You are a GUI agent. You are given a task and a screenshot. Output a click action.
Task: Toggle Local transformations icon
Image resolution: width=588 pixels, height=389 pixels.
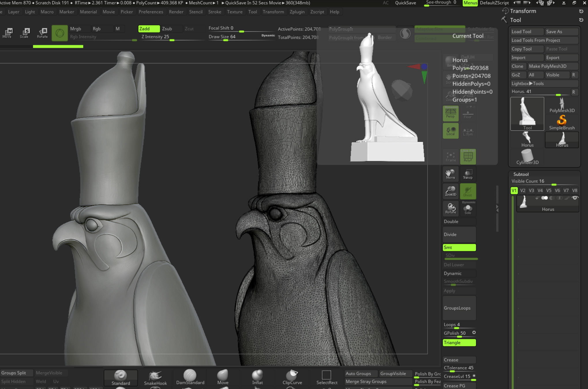[x=450, y=131]
